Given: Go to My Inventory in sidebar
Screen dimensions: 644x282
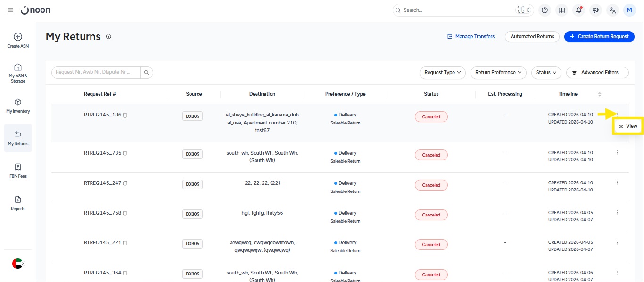Looking at the screenshot, I should click(18, 106).
